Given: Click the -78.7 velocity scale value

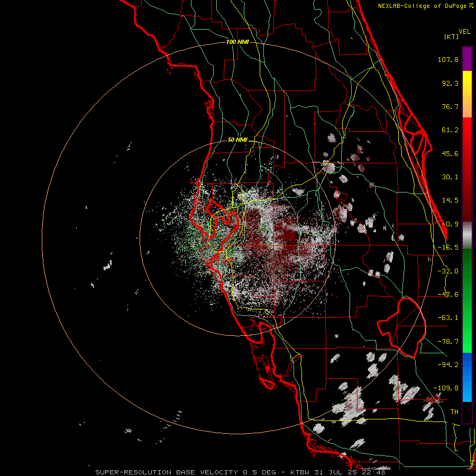Looking at the screenshot, I should point(448,342).
